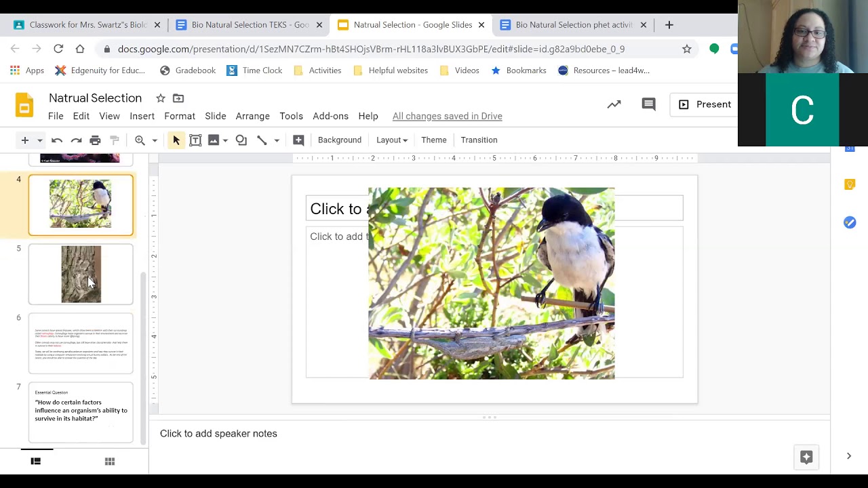Viewport: 868px width, 488px height.
Task: Click the Theme button
Action: tap(434, 140)
